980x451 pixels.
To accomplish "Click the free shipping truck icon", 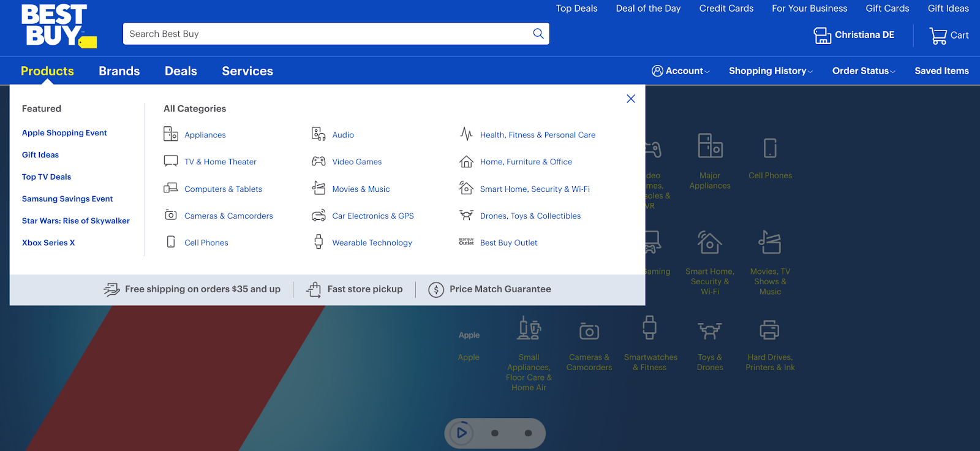I will pyautogui.click(x=111, y=289).
